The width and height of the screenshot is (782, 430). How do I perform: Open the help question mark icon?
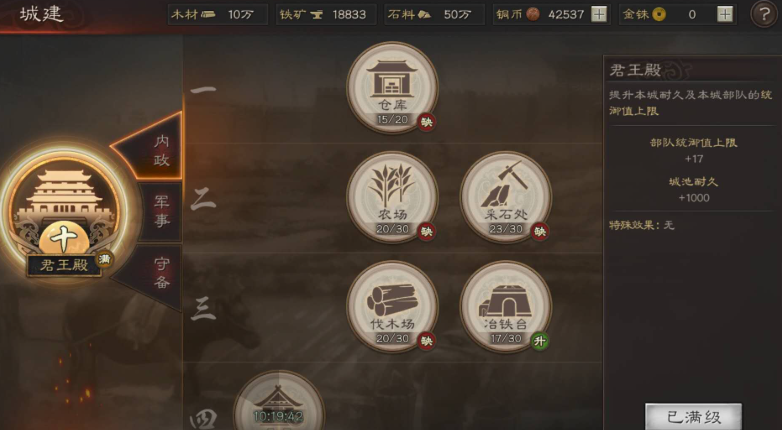764,15
